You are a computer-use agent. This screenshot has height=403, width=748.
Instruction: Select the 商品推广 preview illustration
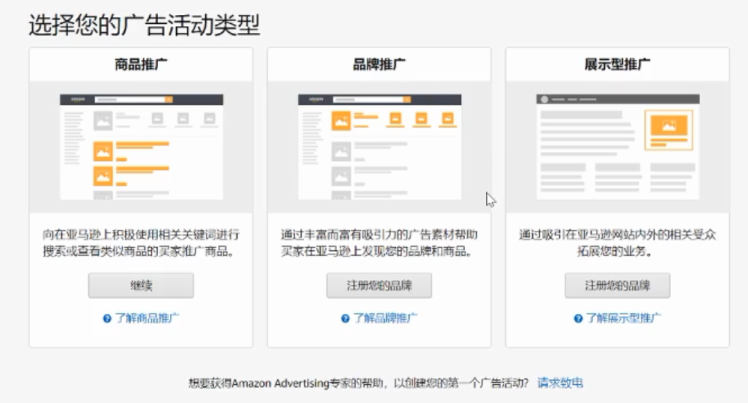tap(140, 146)
